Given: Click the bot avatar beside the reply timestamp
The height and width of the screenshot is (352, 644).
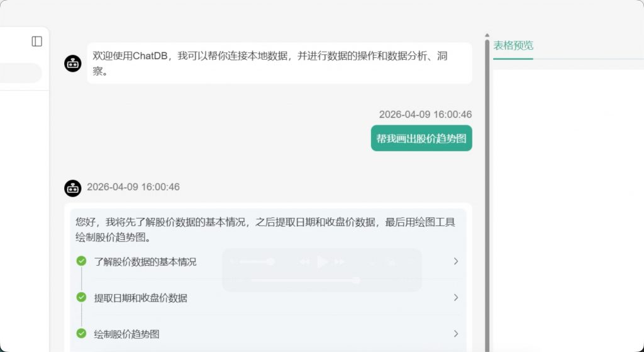Looking at the screenshot, I should [x=73, y=188].
